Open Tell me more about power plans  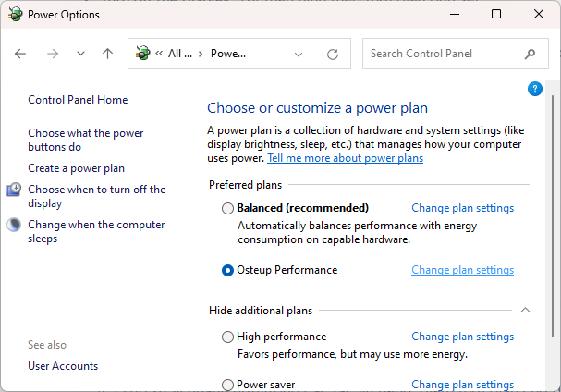click(345, 158)
